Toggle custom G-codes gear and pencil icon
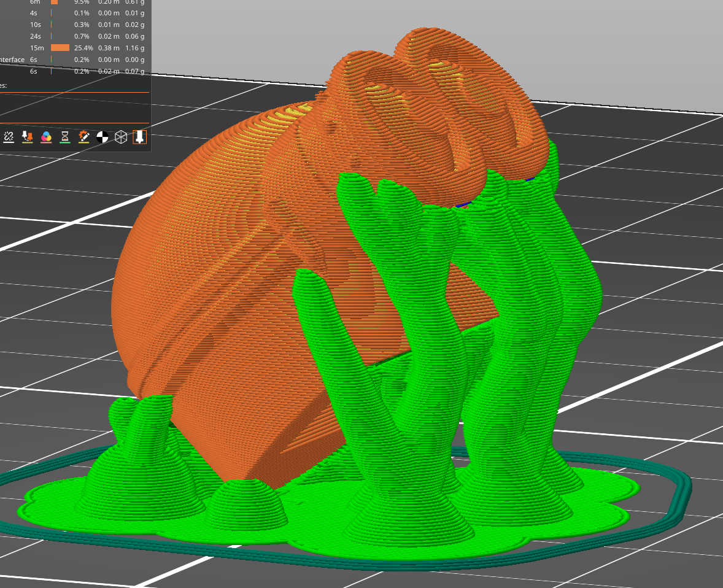 point(84,136)
